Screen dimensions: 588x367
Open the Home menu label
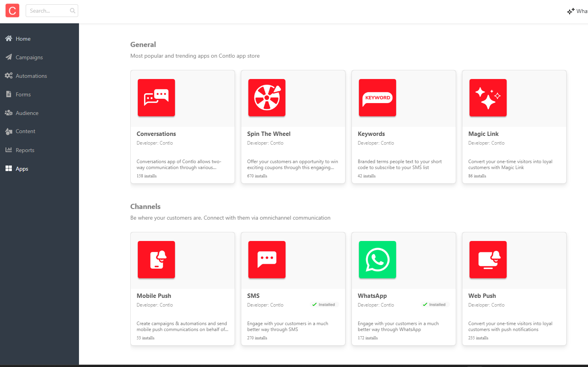23,39
